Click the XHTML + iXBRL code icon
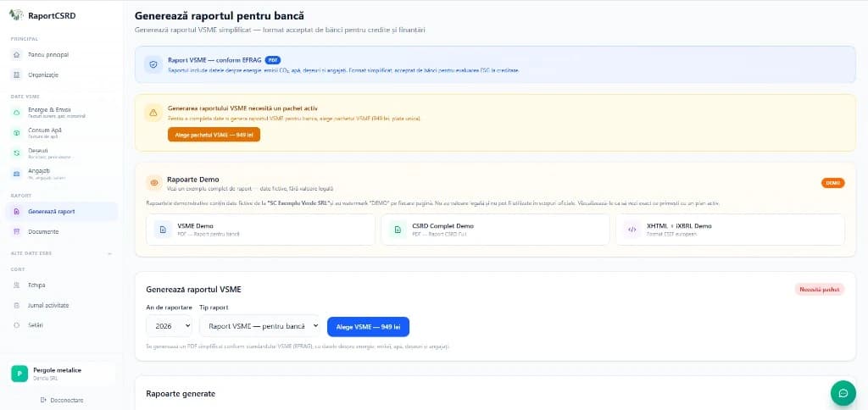The width and height of the screenshot is (868, 410). pyautogui.click(x=632, y=230)
